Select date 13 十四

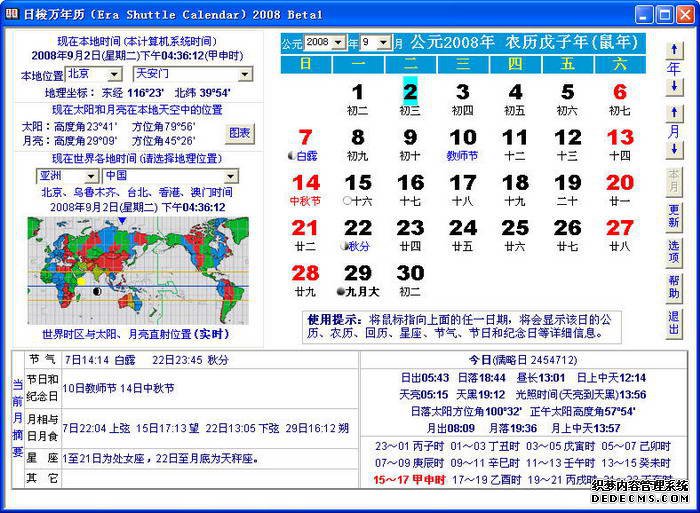pos(620,145)
